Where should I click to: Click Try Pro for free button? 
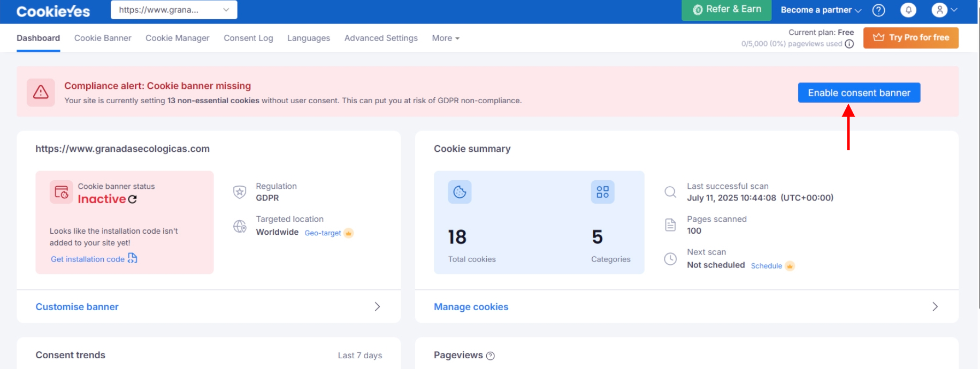[x=910, y=37]
